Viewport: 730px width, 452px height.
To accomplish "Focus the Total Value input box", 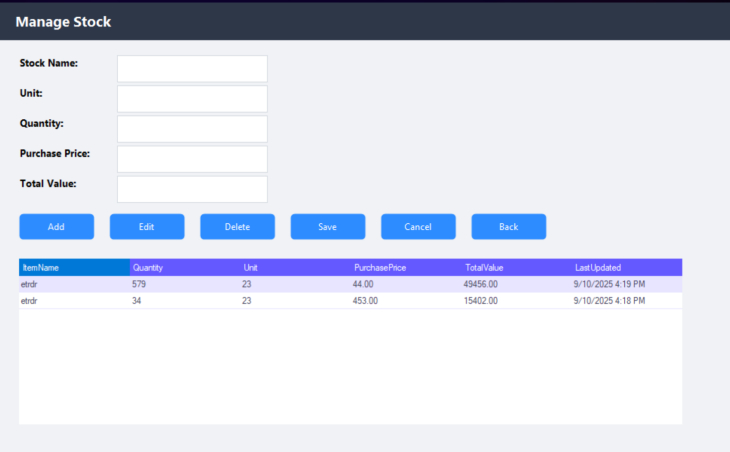I will [192, 189].
